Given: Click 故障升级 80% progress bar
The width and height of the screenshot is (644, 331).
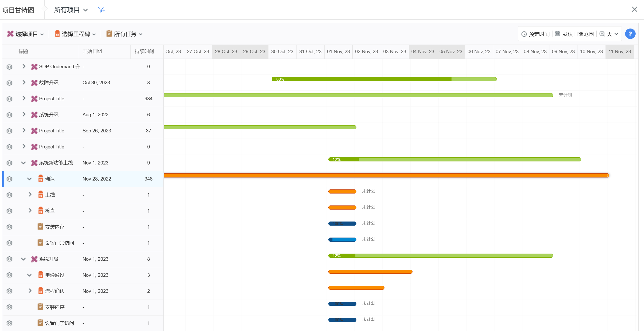Looking at the screenshot, I should (384, 79).
